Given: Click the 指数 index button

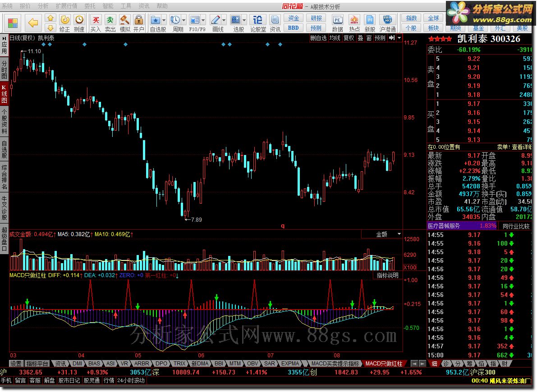Looking at the screenshot, I should click(411, 18).
